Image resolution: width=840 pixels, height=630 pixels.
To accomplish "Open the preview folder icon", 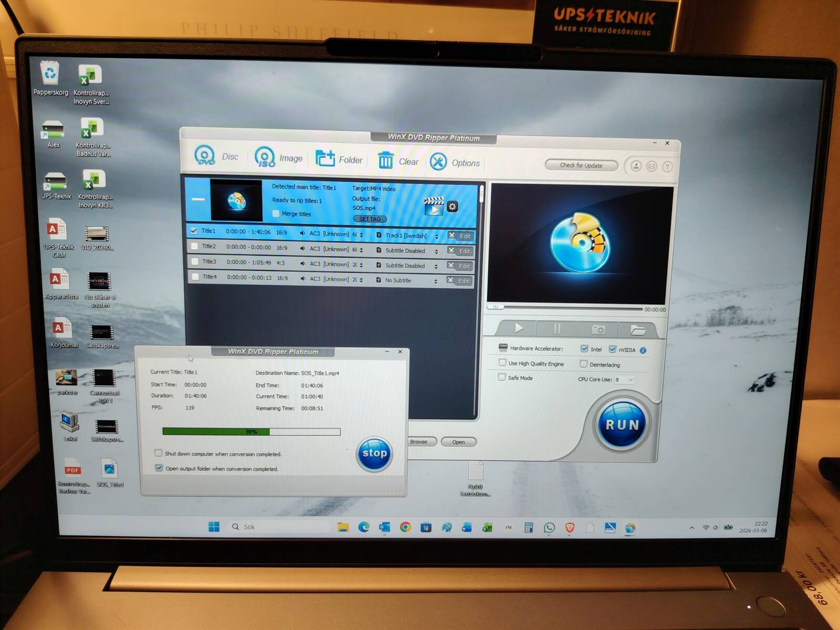I will click(x=637, y=330).
